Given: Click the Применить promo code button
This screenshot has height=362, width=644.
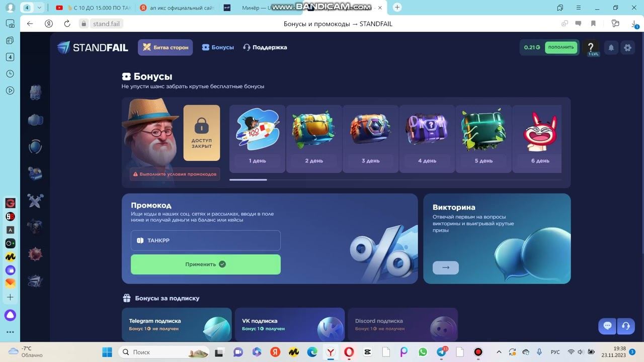Looking at the screenshot, I should click(206, 264).
